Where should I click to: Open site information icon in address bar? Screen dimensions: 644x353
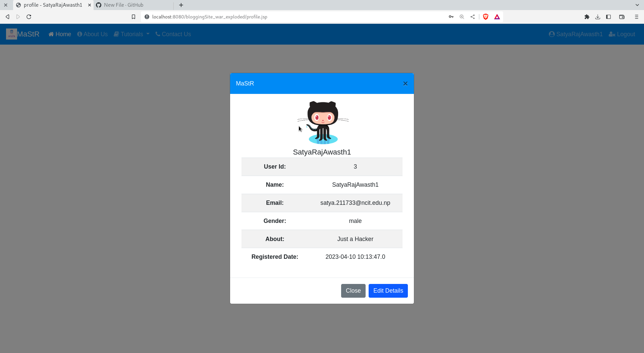click(147, 17)
